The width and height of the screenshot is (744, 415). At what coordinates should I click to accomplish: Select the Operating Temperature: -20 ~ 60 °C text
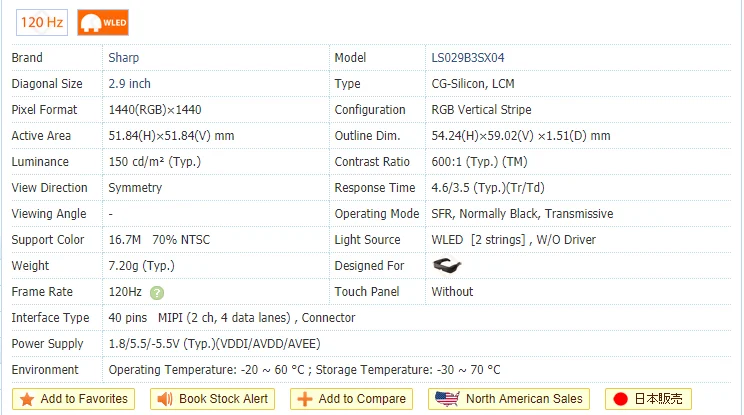pyautogui.click(x=206, y=370)
